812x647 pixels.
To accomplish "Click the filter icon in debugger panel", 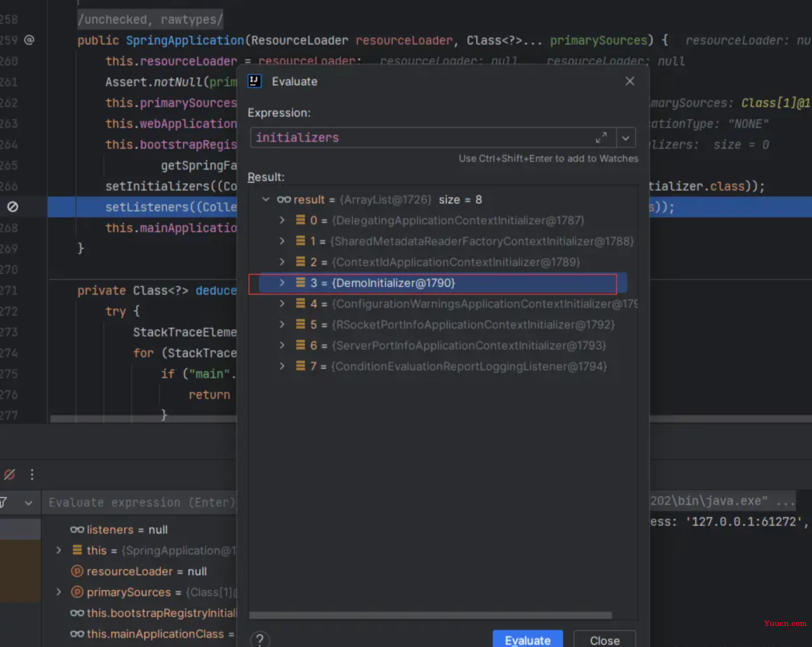I will (3, 502).
